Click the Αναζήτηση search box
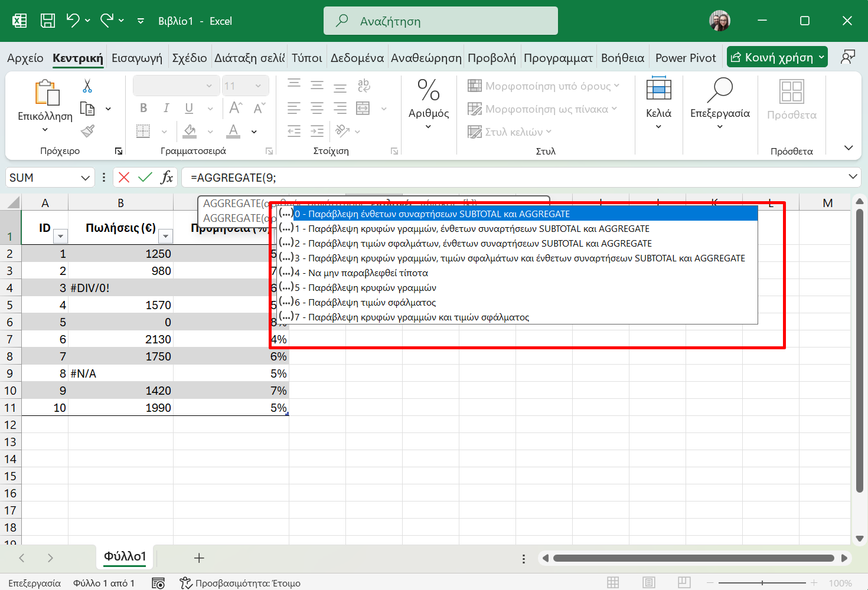Screen dimensions: 868x590 (x=440, y=21)
